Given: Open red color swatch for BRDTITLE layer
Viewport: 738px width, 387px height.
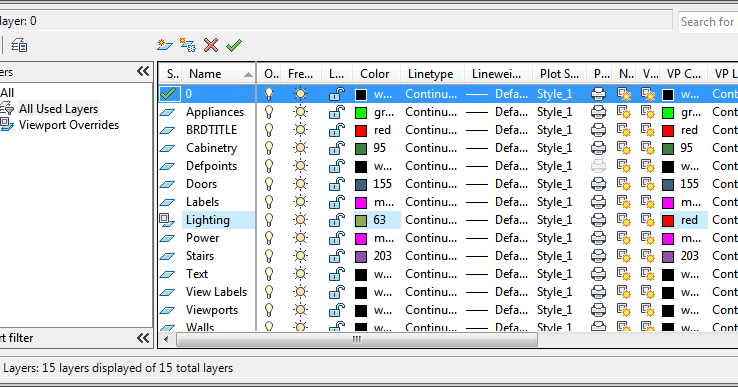Looking at the screenshot, I should click(361, 130).
